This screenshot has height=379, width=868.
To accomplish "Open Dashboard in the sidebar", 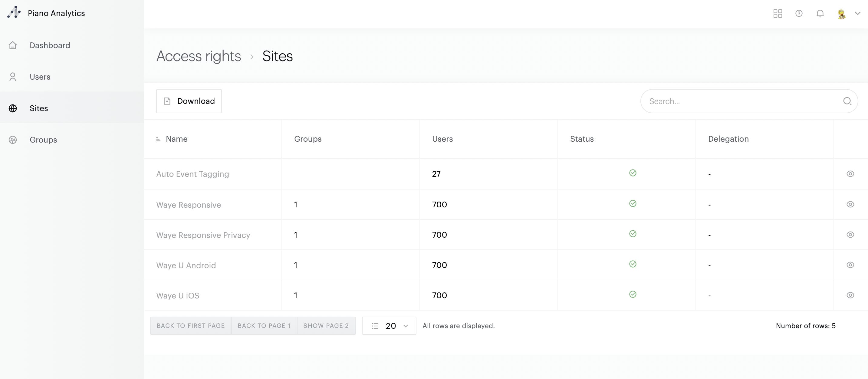I will point(50,45).
